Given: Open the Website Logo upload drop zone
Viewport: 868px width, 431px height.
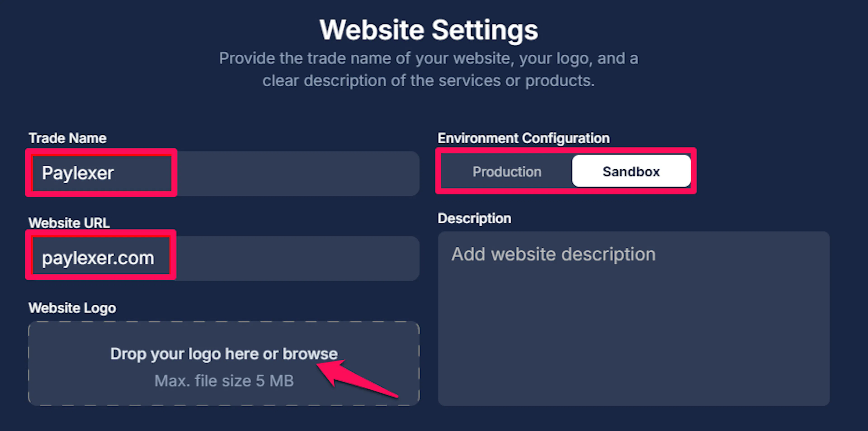Looking at the screenshot, I should tap(224, 363).
